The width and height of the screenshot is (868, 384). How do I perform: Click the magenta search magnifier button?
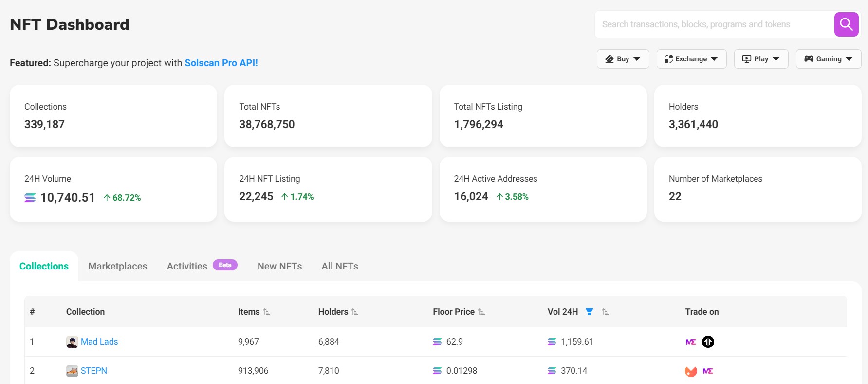point(846,24)
